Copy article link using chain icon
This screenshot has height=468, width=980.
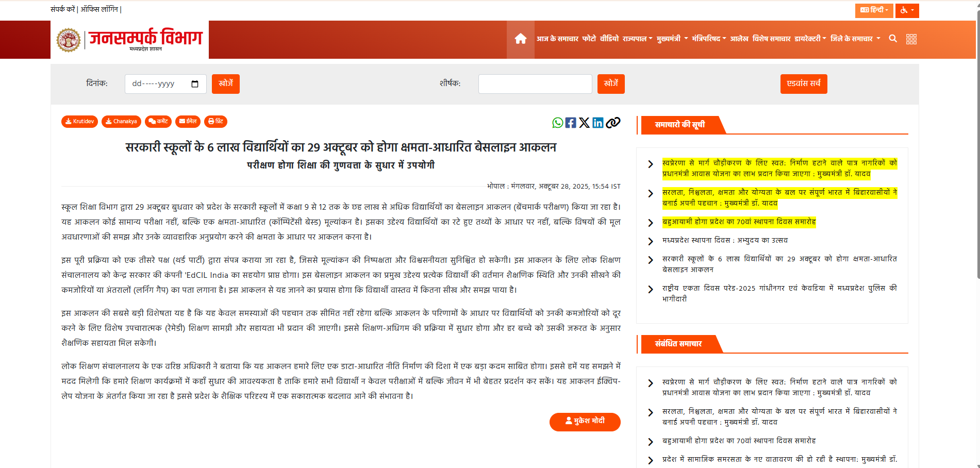613,123
